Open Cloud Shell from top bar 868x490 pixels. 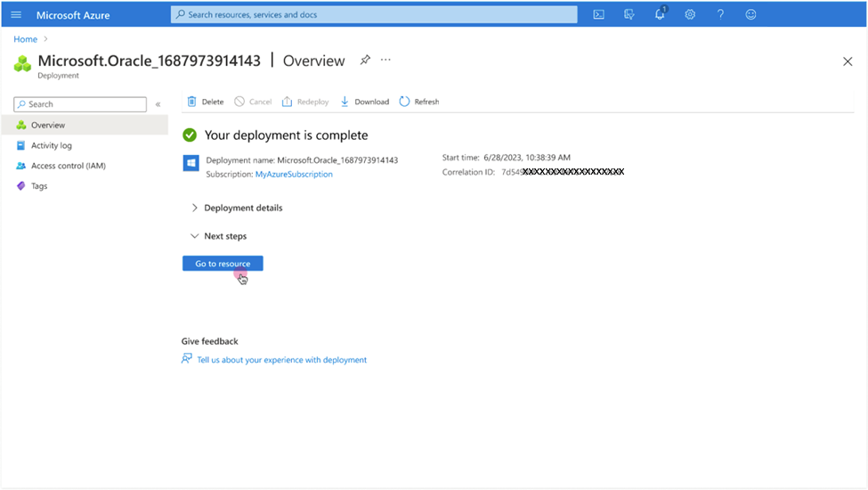[x=599, y=15]
